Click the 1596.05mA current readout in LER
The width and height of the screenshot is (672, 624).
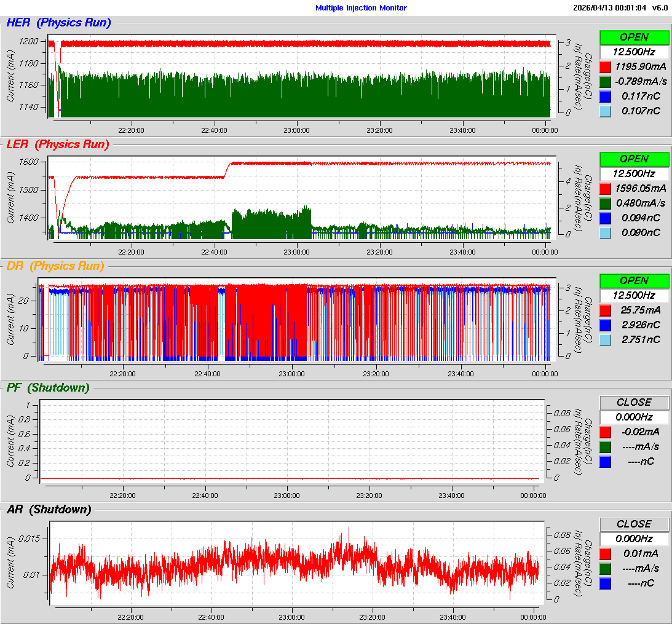pyautogui.click(x=640, y=188)
